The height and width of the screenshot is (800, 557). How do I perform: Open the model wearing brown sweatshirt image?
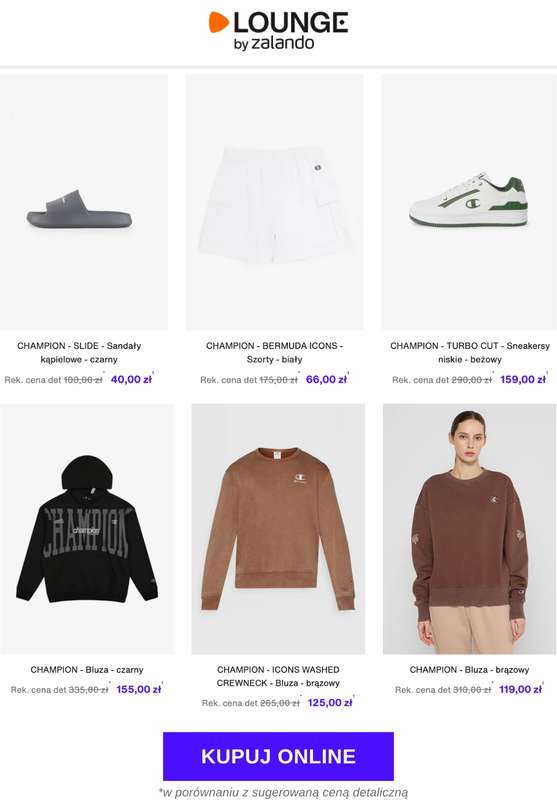(x=469, y=529)
